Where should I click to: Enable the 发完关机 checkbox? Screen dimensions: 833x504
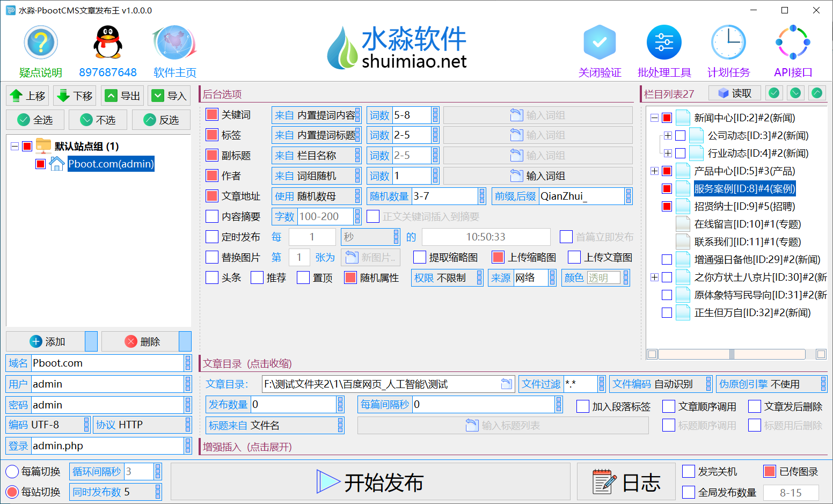pos(689,471)
